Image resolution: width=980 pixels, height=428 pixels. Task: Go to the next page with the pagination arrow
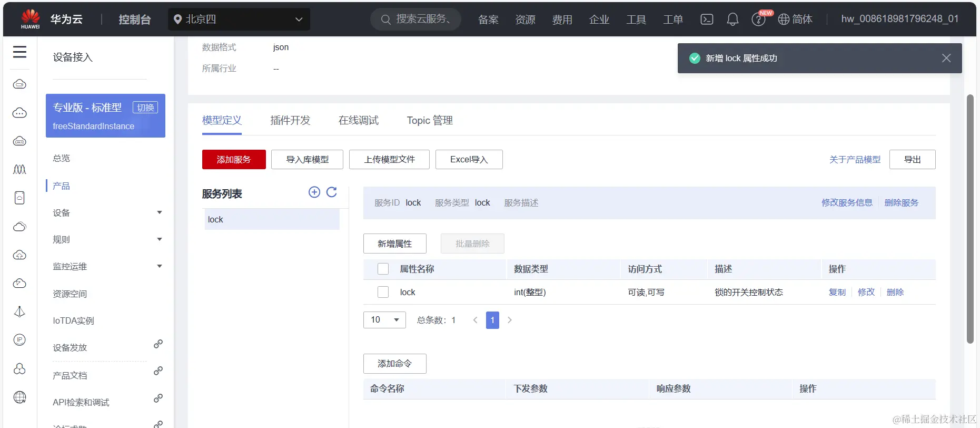coord(509,320)
